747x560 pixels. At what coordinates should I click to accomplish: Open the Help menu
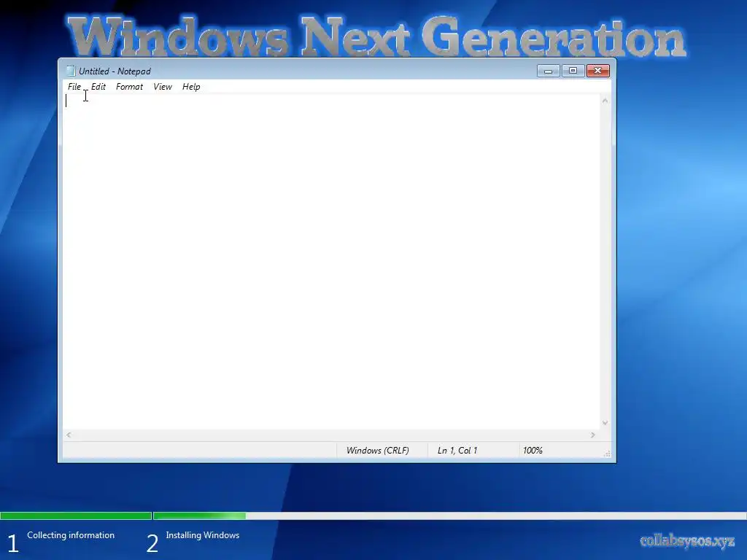point(191,87)
